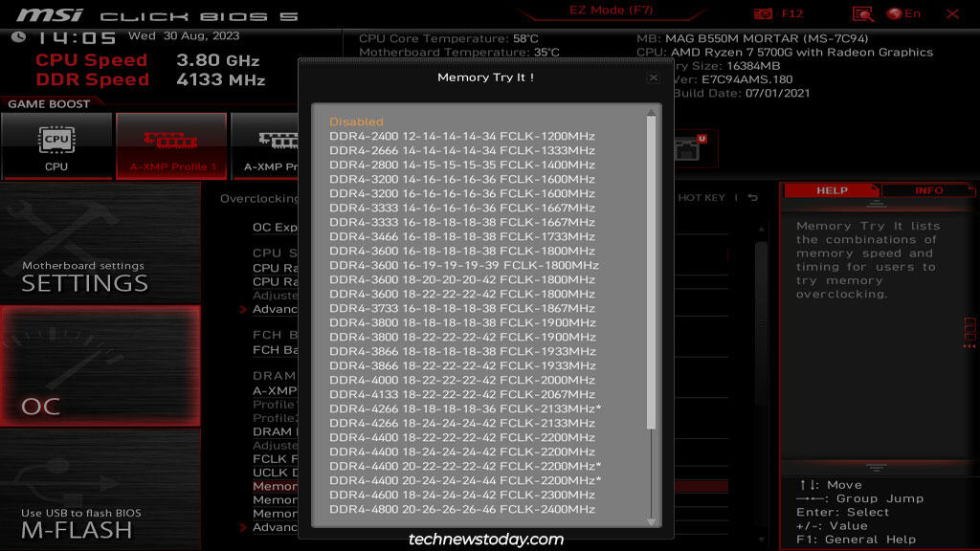Select DDR4-3466 16-18-18-18-38 FCLK-1733MHz
Image resolution: width=980 pixels, height=551 pixels.
click(x=462, y=237)
